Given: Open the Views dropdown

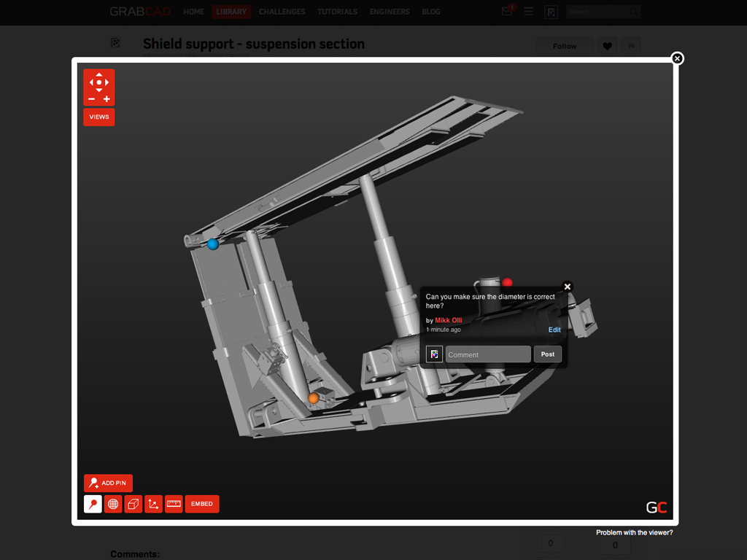Looking at the screenshot, I should pyautogui.click(x=99, y=117).
